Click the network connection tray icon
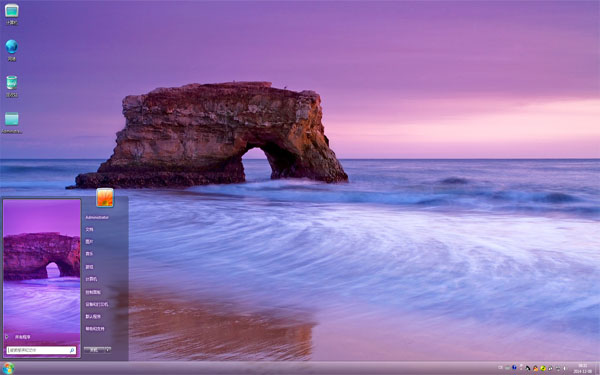The image size is (600, 375). pos(558,368)
